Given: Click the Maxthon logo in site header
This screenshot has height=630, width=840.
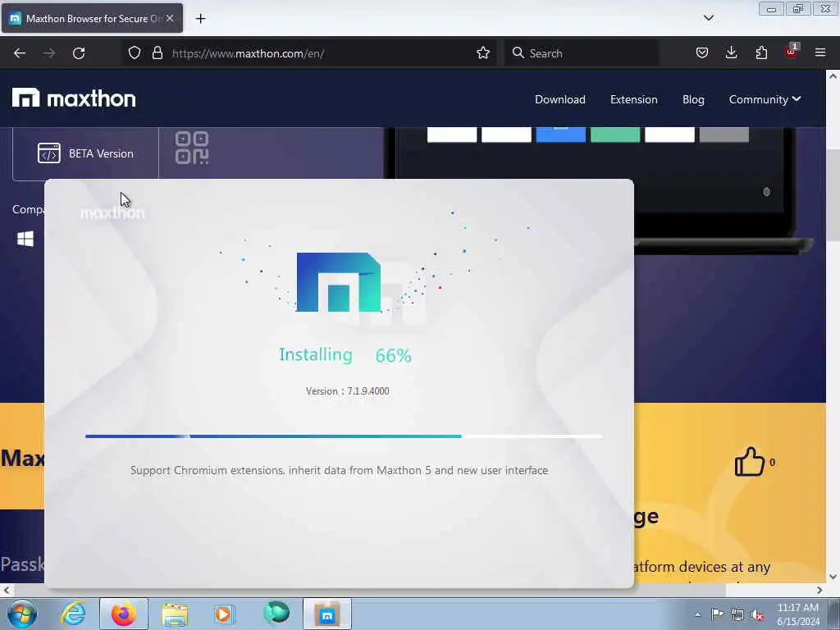Looking at the screenshot, I should [74, 98].
